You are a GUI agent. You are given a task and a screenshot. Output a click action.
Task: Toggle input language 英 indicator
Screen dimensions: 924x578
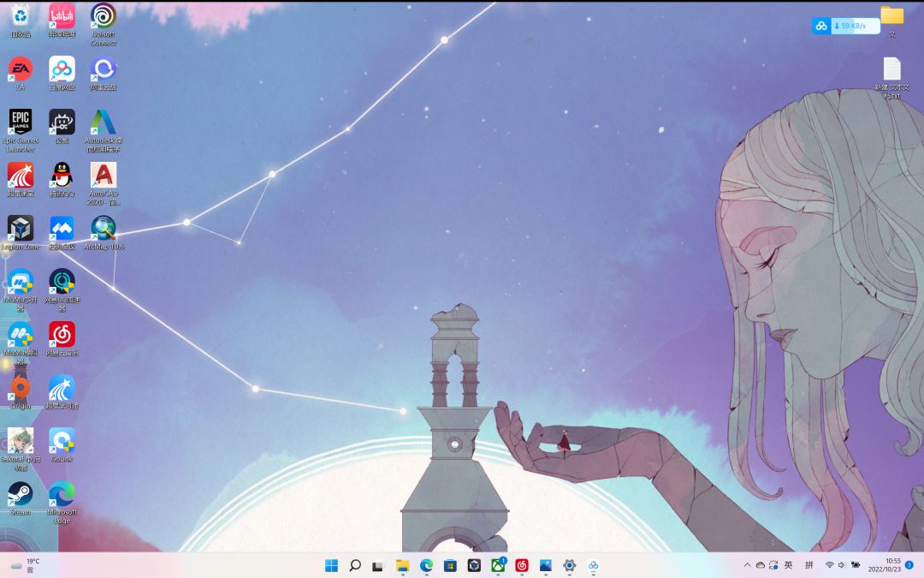coord(789,565)
